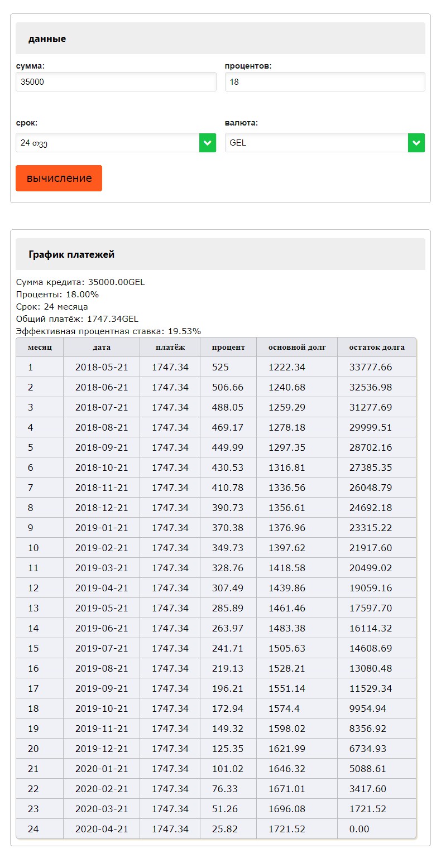Click the основной долг column header
Viewport: 441px width, 868px height.
point(296,347)
